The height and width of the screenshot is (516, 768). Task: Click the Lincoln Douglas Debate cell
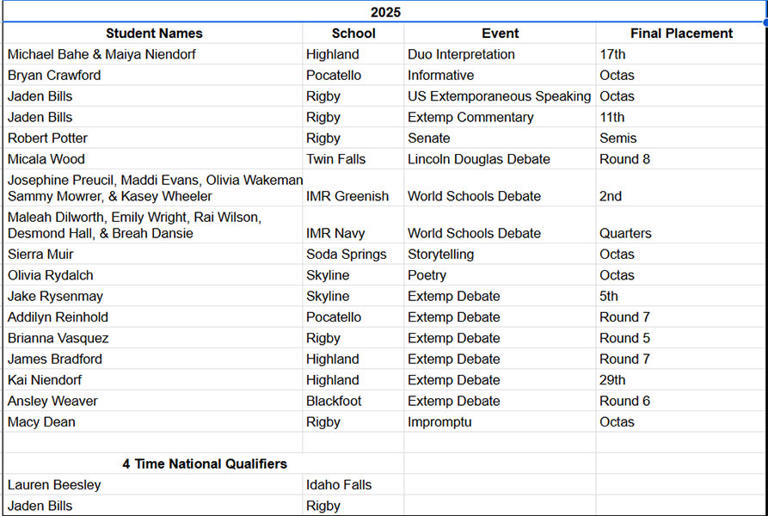500,160
